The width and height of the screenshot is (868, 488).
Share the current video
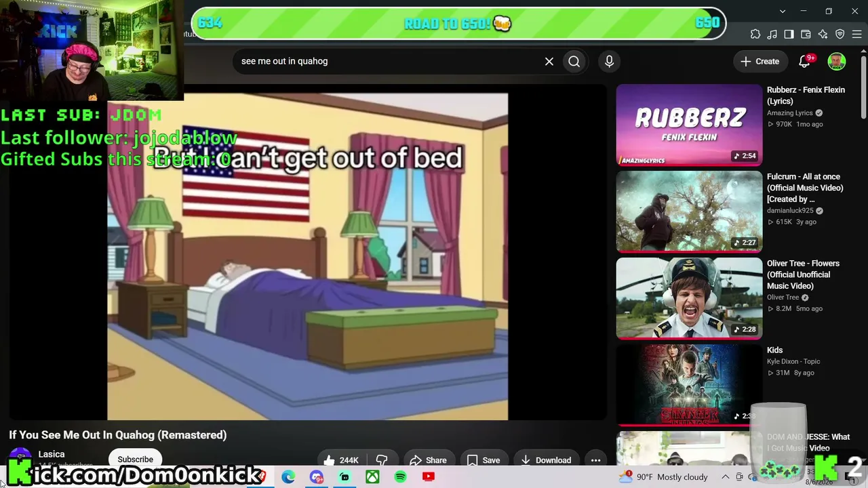429,460
